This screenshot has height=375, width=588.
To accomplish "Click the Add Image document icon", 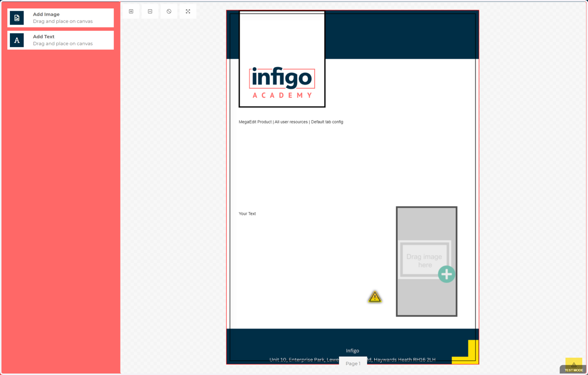I will tap(17, 18).
